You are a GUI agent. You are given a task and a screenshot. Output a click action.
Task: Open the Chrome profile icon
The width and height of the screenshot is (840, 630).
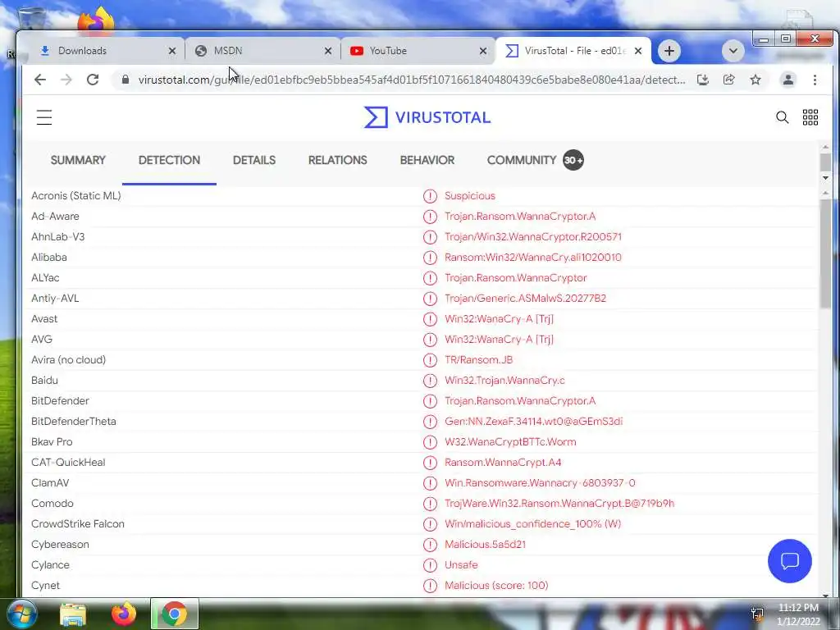click(x=788, y=80)
